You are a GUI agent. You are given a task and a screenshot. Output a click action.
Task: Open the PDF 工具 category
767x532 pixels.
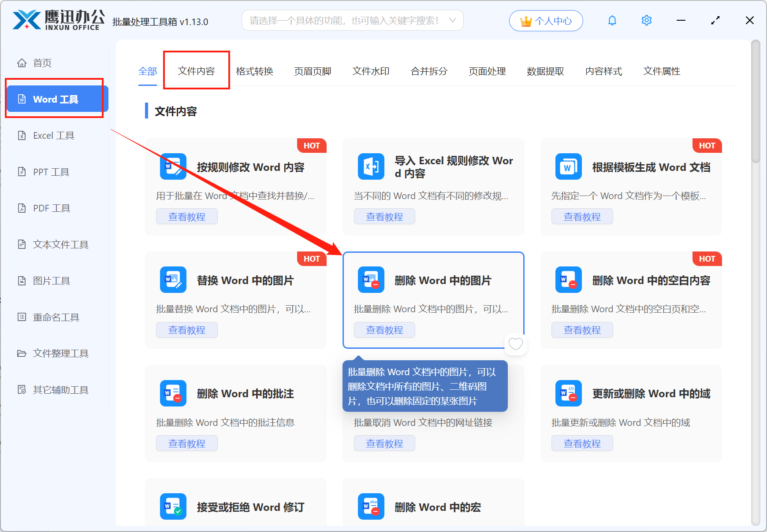51,208
